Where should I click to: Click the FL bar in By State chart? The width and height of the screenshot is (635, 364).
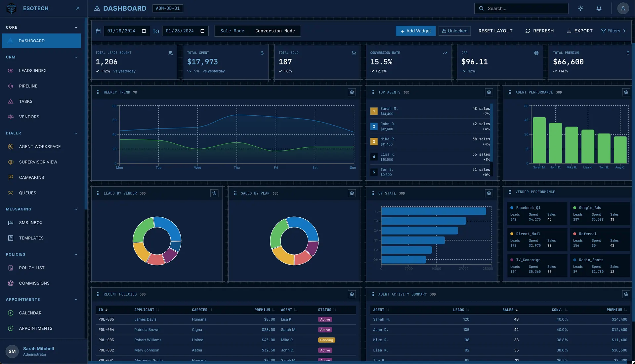click(x=434, y=211)
